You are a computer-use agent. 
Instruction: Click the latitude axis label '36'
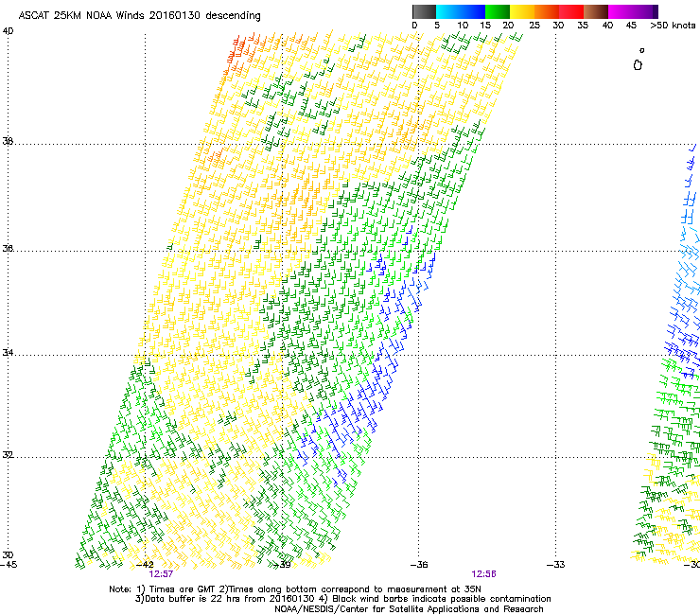click(8, 248)
